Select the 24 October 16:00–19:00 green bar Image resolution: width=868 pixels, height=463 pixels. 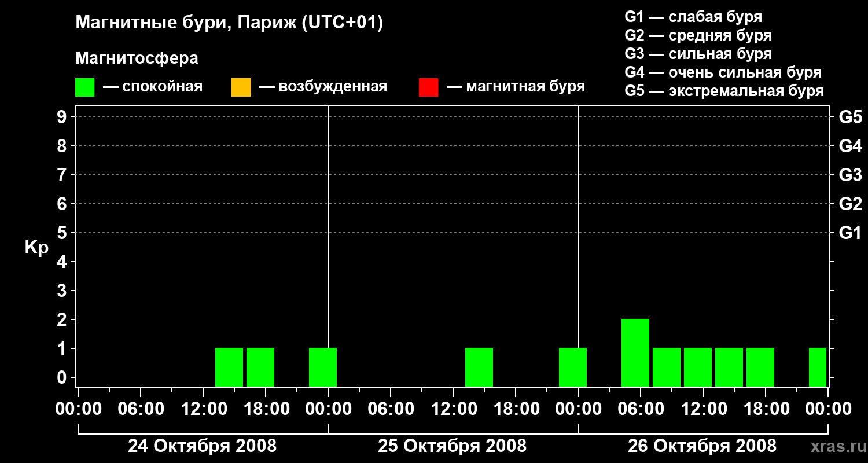point(260,367)
